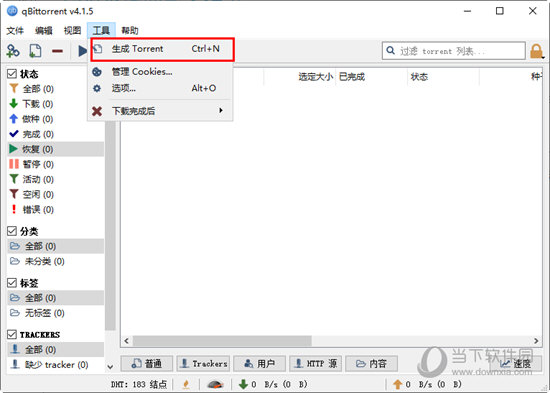
Task: Select the 无标签 (0) tag filter
Action: point(55,313)
